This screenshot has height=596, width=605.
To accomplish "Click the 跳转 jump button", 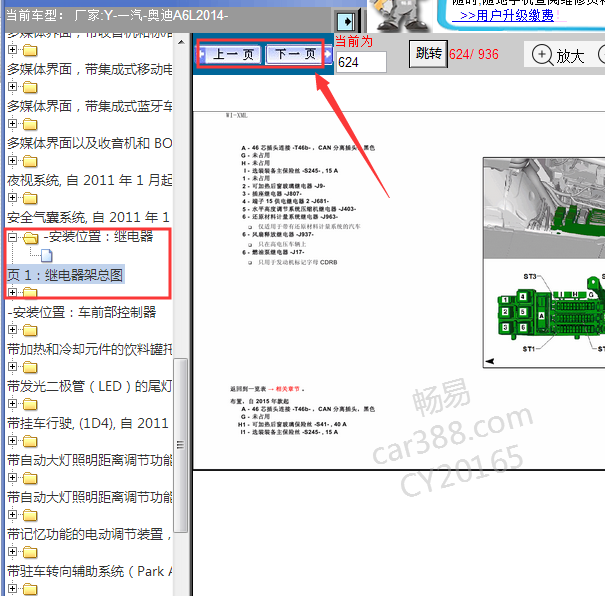I will pyautogui.click(x=428, y=54).
